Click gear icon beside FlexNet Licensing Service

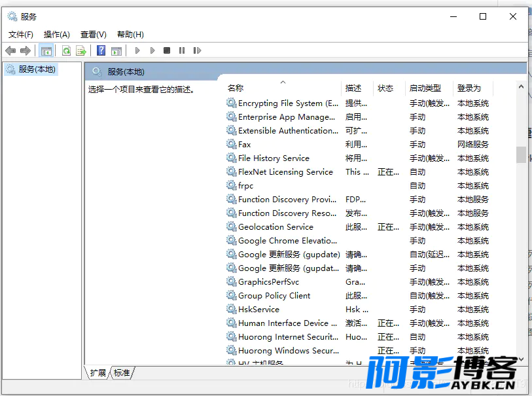pyautogui.click(x=232, y=171)
